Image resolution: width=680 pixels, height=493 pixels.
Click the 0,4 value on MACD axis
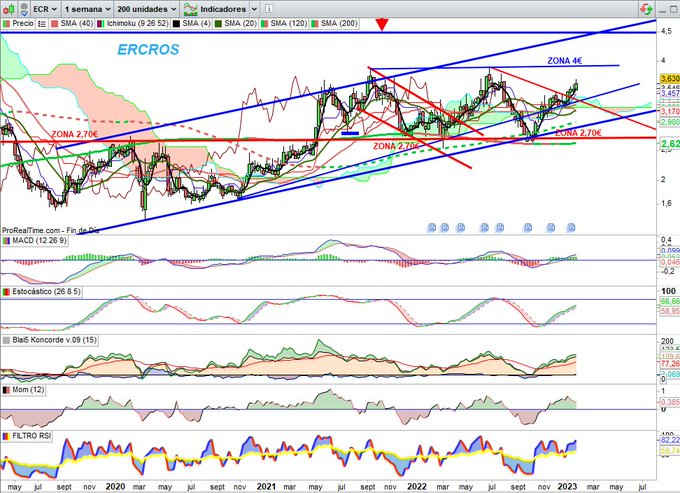(666, 240)
